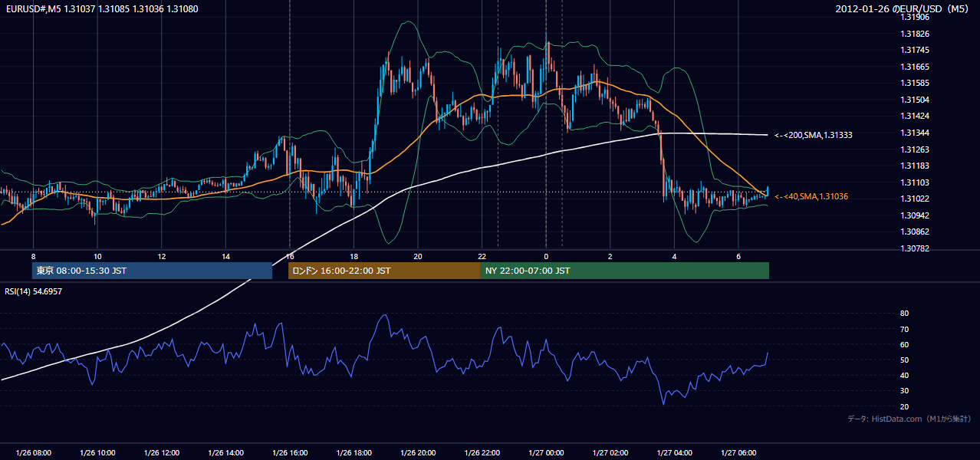The image size is (980, 460).
Task: Click the 1.31344 price axis label
Action: coord(916,133)
